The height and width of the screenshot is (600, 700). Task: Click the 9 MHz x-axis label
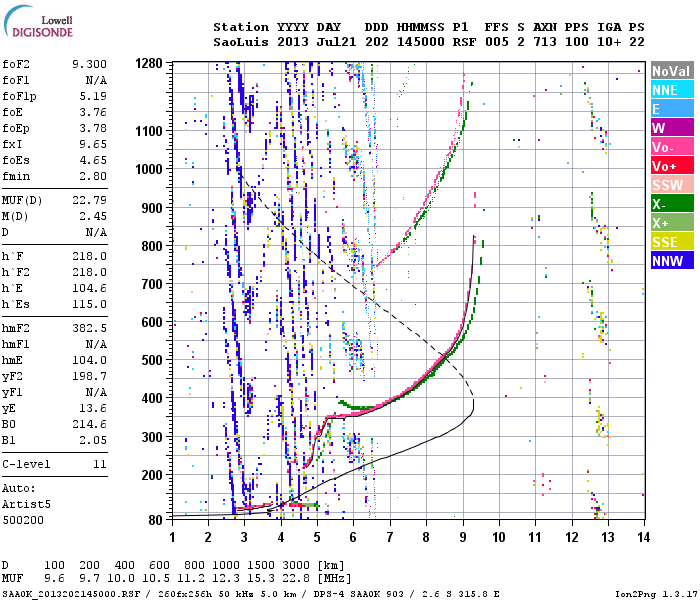click(x=463, y=537)
